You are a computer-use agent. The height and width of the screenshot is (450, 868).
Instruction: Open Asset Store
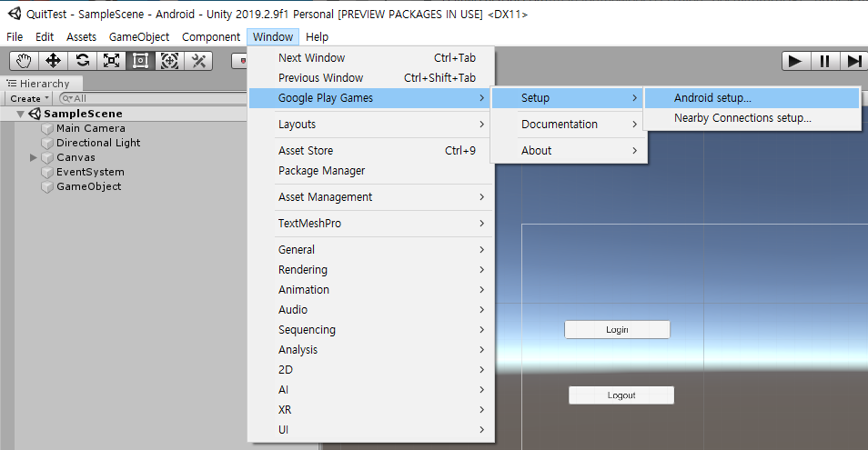[x=371, y=150]
